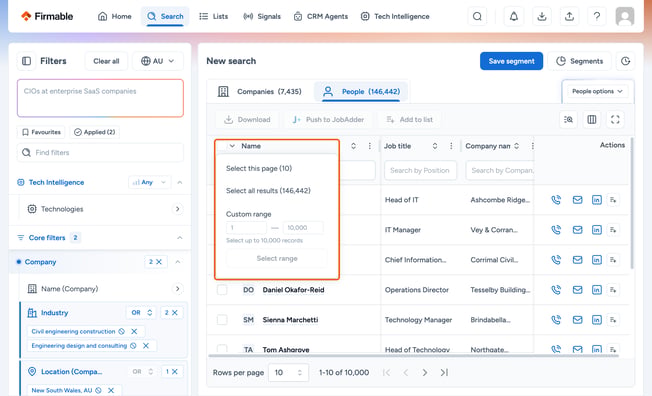Open the user profile avatar
This screenshot has height=396, width=652.
click(x=625, y=16)
